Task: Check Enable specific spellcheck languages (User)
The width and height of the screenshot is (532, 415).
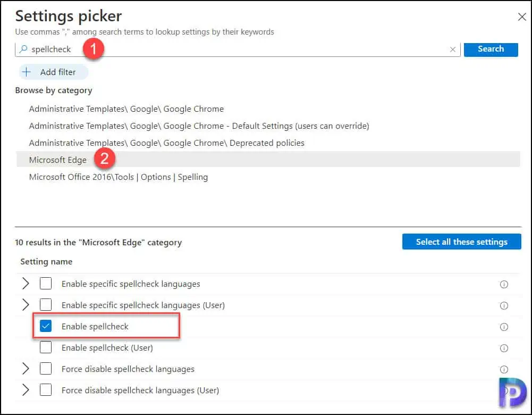Action: click(46, 305)
